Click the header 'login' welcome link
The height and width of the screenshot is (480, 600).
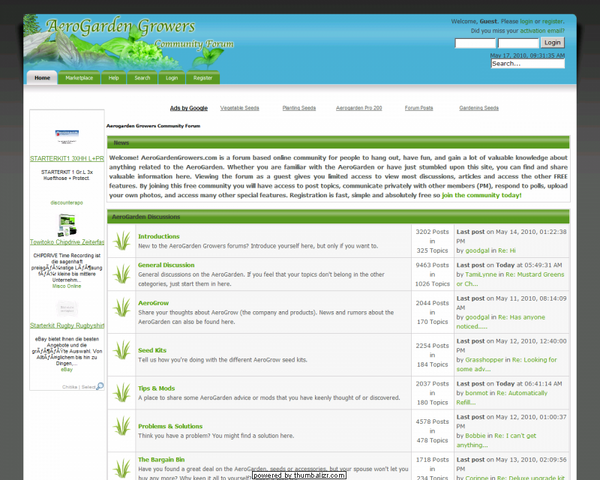(x=526, y=21)
